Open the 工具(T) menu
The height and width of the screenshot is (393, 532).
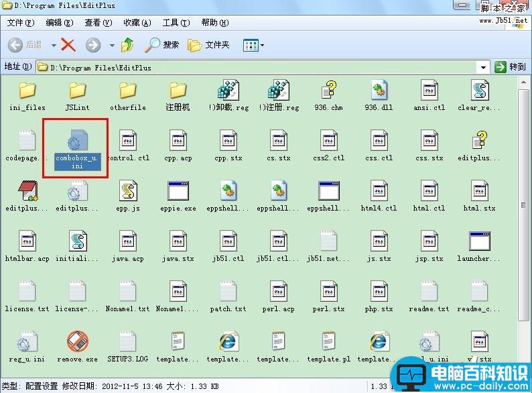[176, 23]
